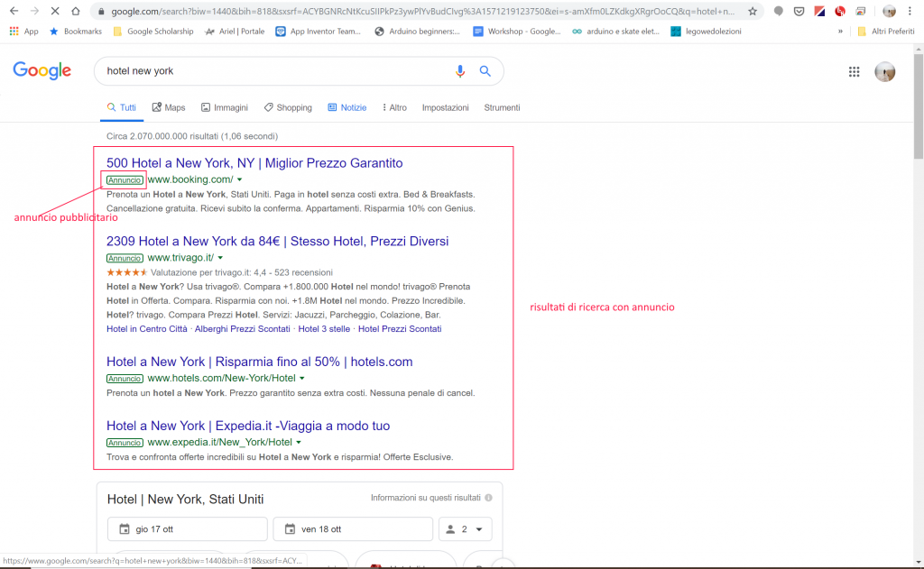Image resolution: width=924 pixels, height=569 pixels.
Task: Open the Expedia.it Viaggia a modo tuo result
Action: (248, 426)
